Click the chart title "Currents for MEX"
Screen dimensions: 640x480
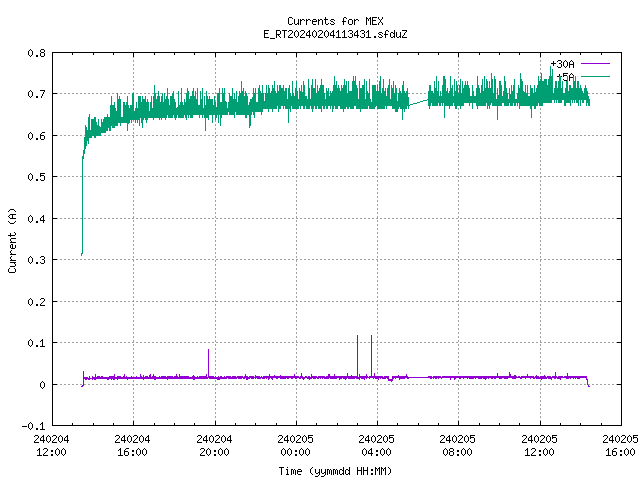click(x=335, y=21)
